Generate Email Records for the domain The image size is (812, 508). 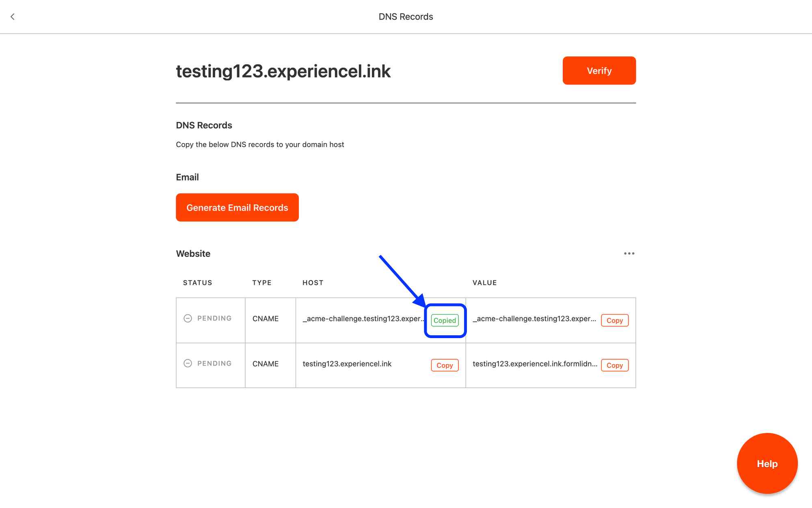[x=237, y=208]
